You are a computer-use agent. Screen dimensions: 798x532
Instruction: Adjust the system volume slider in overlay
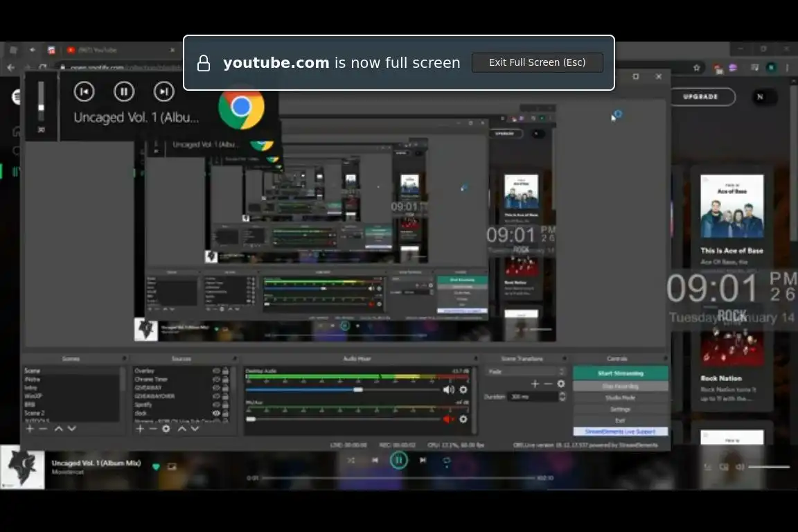point(42,101)
